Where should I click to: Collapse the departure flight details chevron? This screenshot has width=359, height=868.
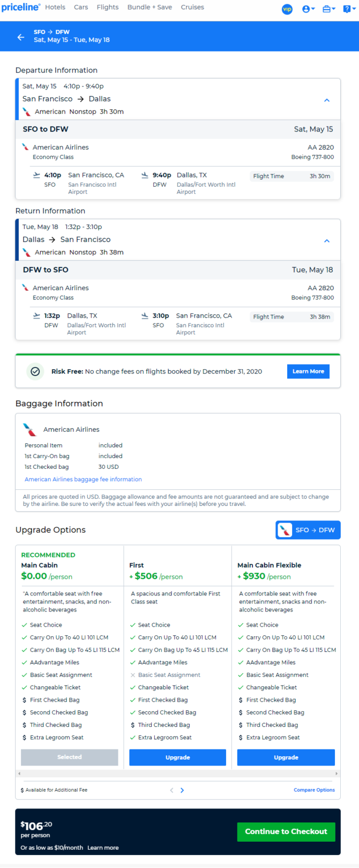327,100
